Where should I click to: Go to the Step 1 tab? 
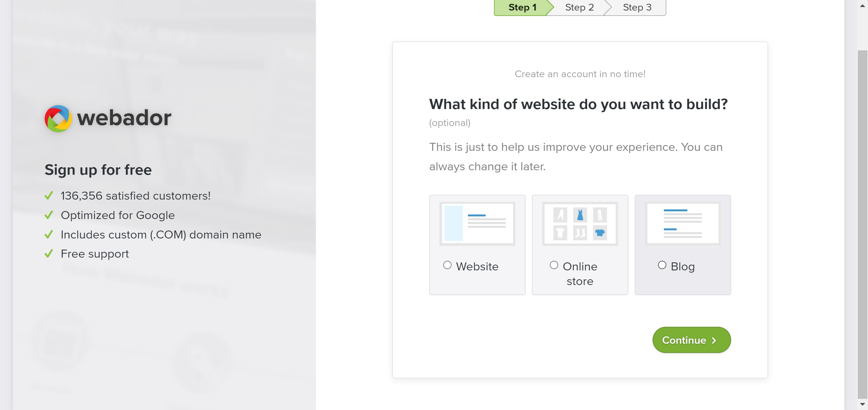(x=522, y=7)
